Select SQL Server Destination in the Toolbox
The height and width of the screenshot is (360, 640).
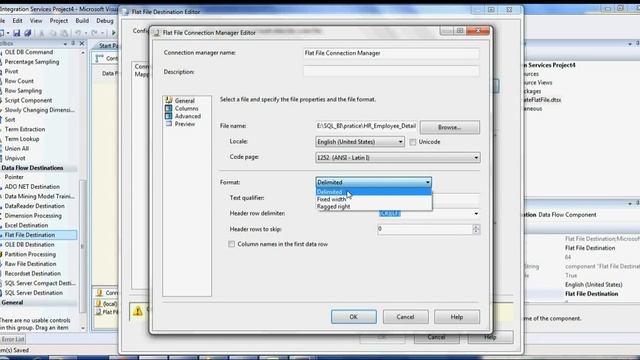pyautogui.click(x=33, y=293)
